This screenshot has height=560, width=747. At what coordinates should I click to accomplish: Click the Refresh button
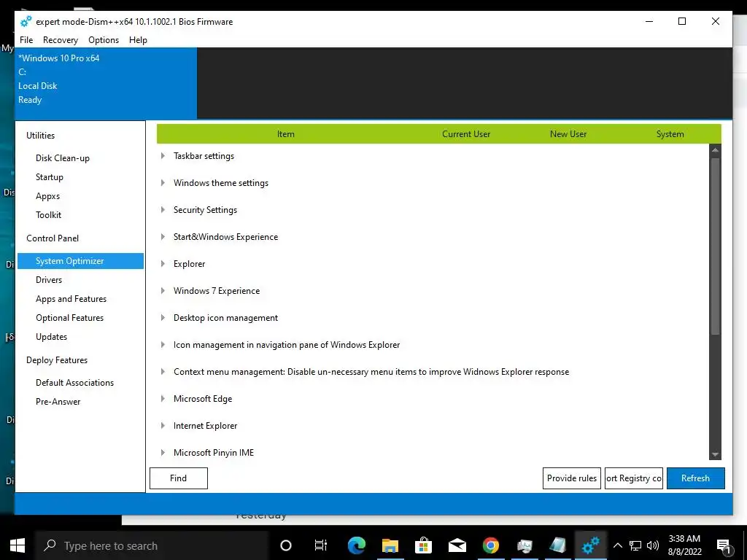coord(695,478)
